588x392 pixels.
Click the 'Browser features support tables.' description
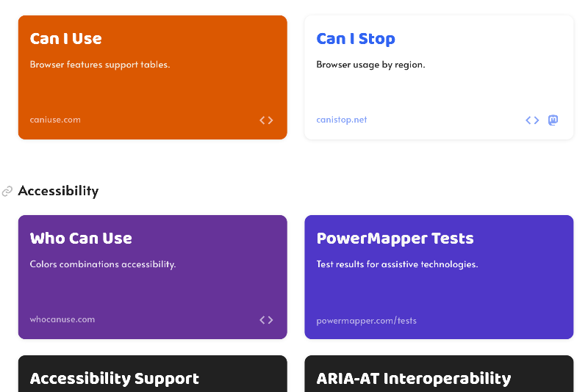click(x=100, y=65)
